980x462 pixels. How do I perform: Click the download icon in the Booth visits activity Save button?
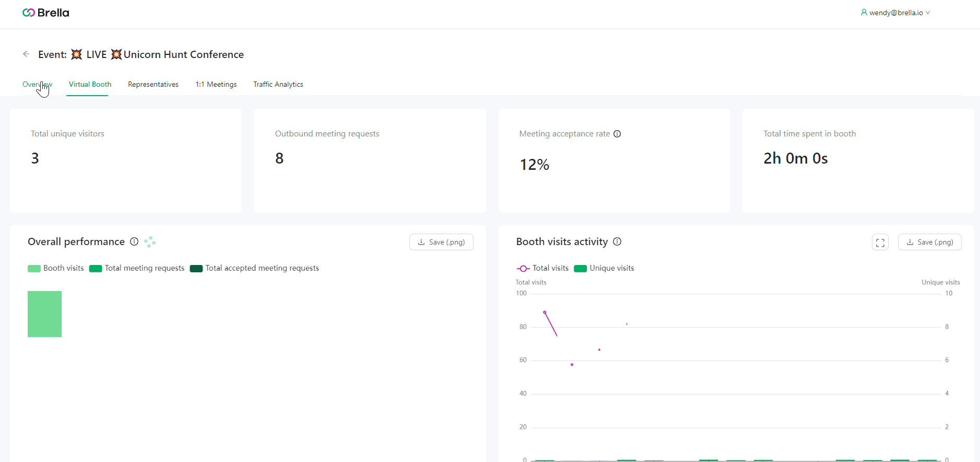(910, 242)
